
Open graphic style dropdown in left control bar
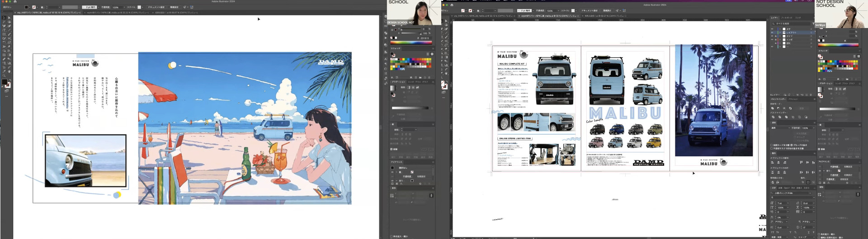pyautogui.click(x=142, y=7)
